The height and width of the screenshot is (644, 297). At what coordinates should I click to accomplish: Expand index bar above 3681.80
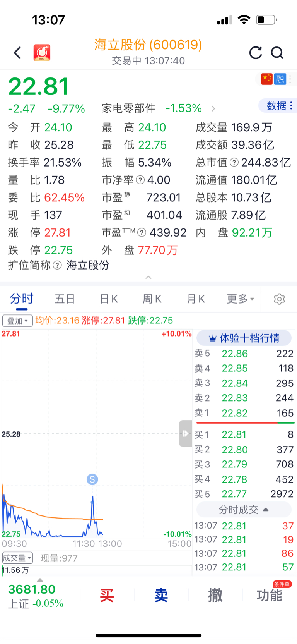tap(40, 580)
